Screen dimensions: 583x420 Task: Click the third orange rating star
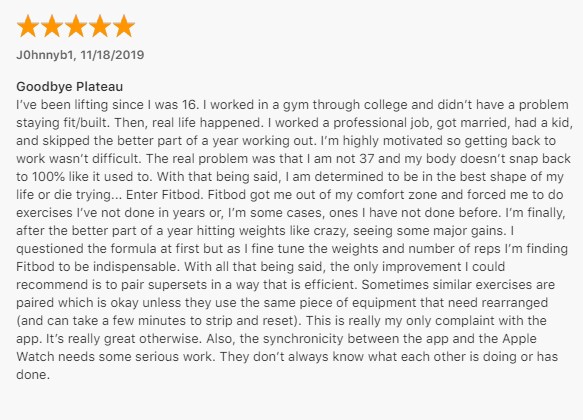point(76,26)
